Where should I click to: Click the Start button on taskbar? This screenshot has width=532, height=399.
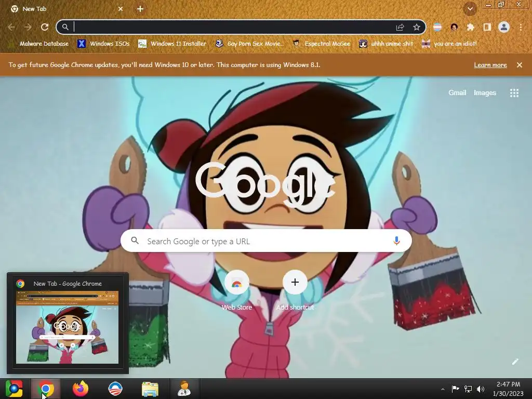click(14, 389)
